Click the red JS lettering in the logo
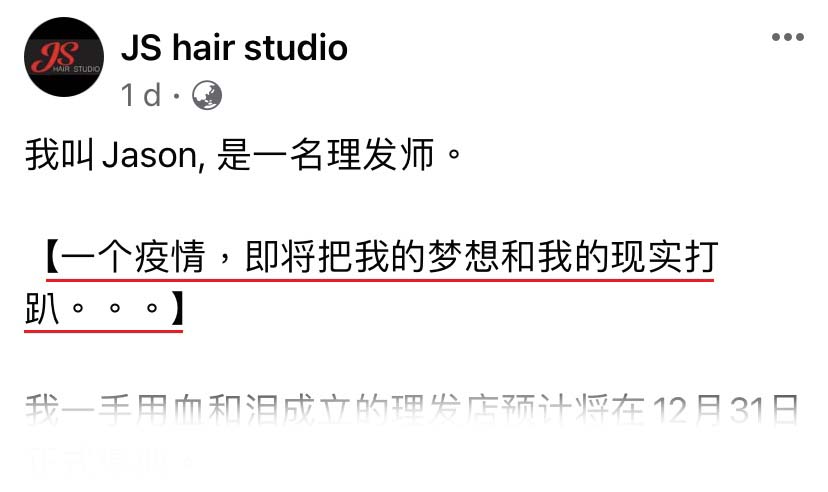This screenshot has width=828, height=492. (55, 54)
